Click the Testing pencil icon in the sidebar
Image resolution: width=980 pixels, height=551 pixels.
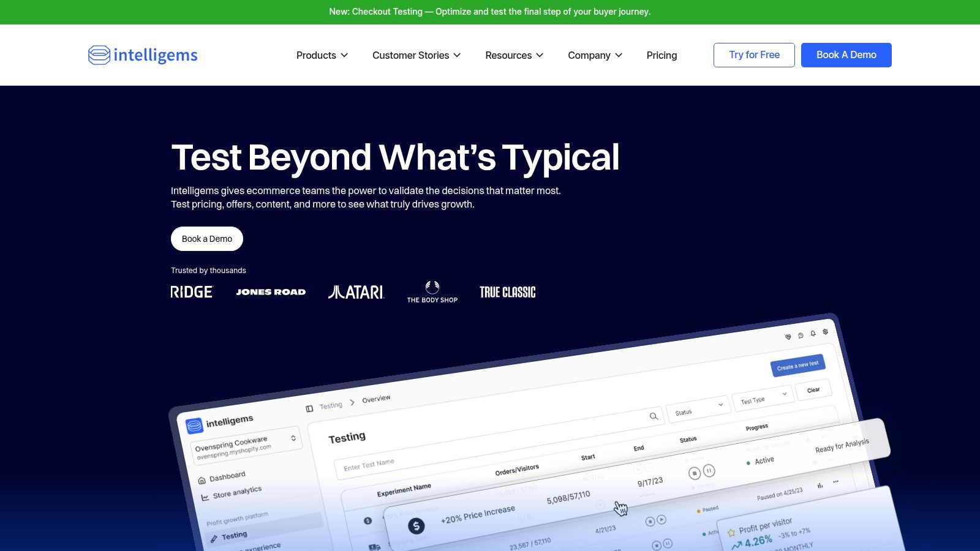pyautogui.click(x=214, y=537)
